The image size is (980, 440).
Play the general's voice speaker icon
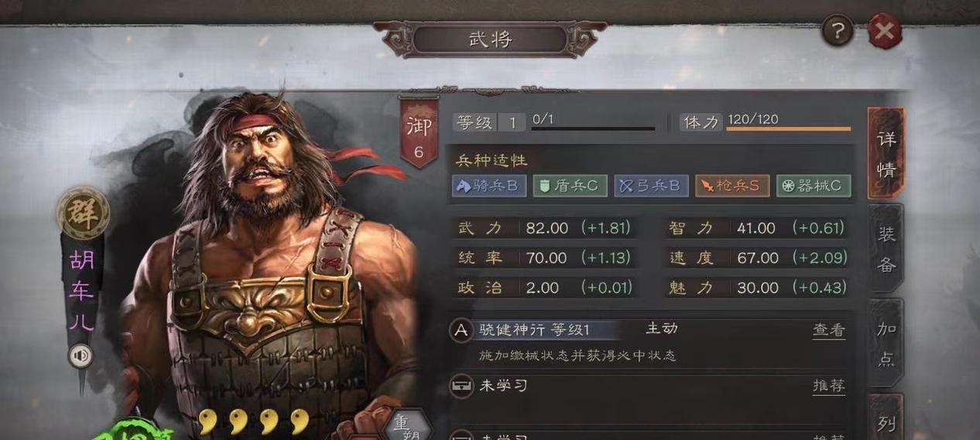81,356
